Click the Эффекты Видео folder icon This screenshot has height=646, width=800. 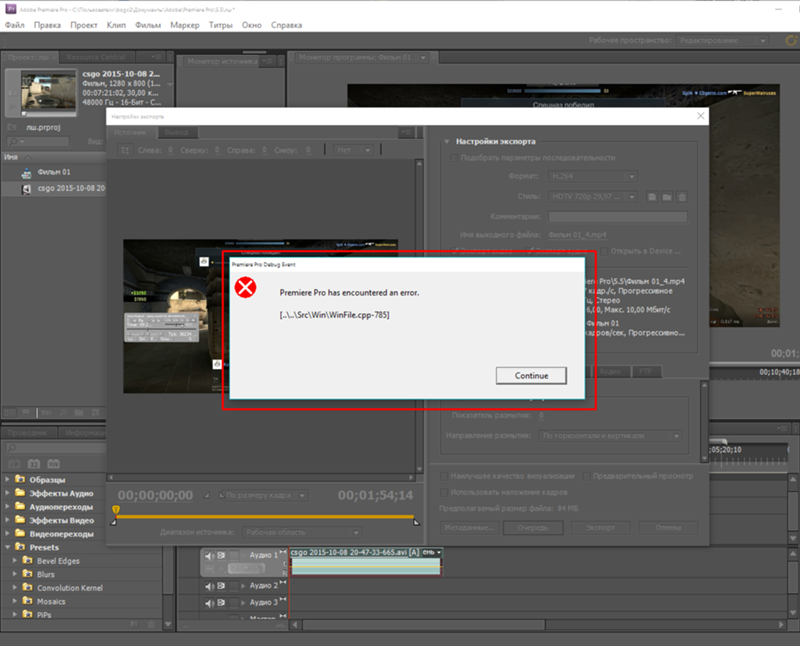point(20,520)
